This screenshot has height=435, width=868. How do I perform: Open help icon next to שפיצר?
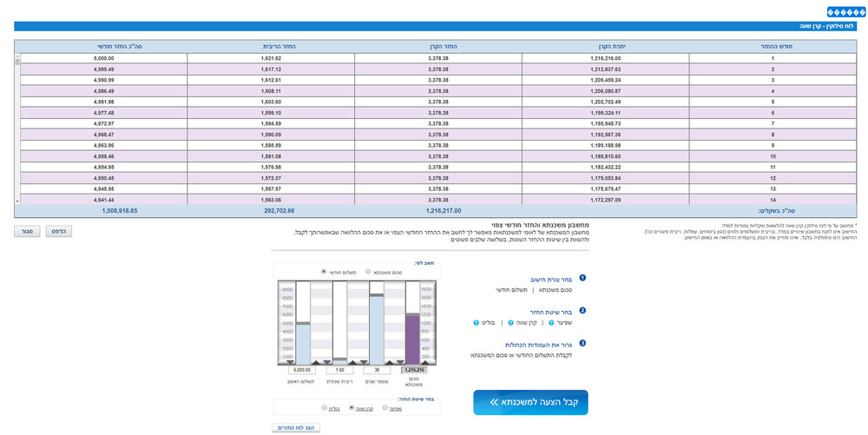pyautogui.click(x=550, y=323)
